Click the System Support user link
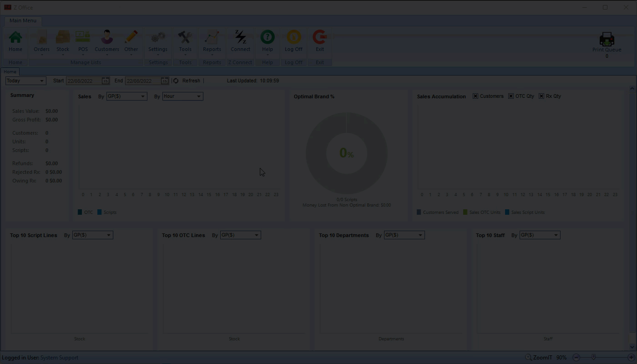The width and height of the screenshot is (637, 364). click(x=59, y=358)
